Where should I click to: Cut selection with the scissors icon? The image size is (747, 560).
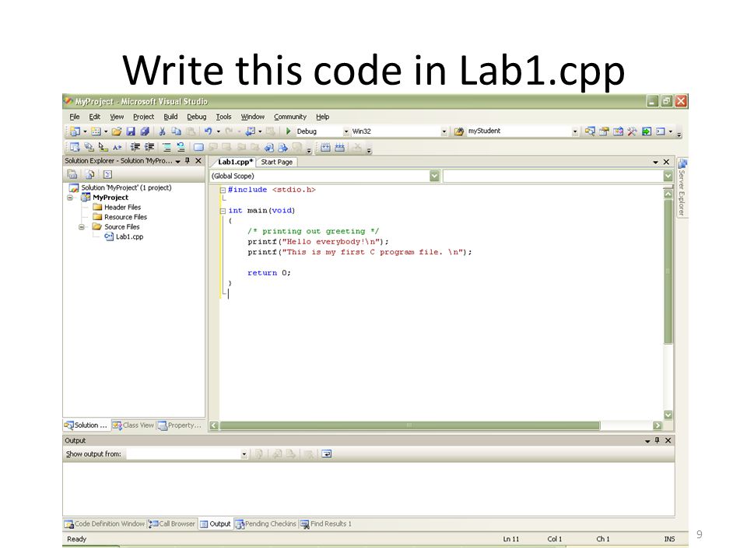[x=162, y=131]
